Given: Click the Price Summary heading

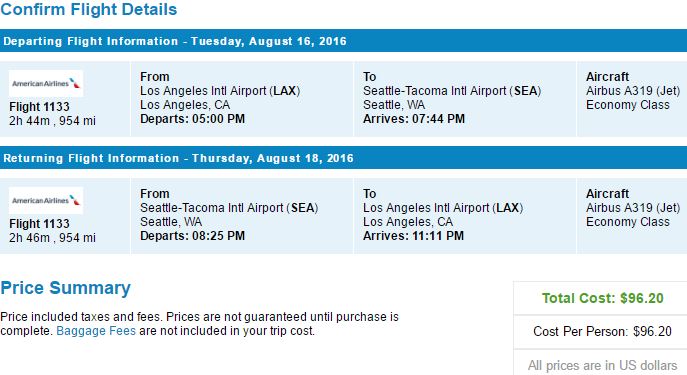Looking at the screenshot, I should [65, 288].
